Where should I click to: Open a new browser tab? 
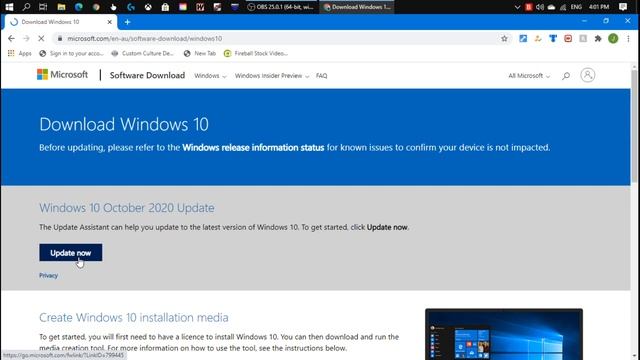(x=127, y=22)
